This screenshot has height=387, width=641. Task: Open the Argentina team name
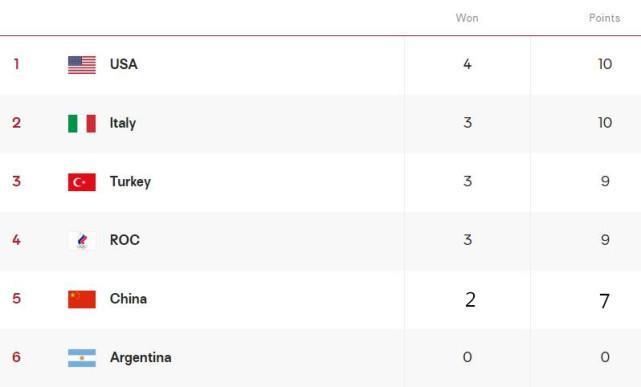pos(141,357)
